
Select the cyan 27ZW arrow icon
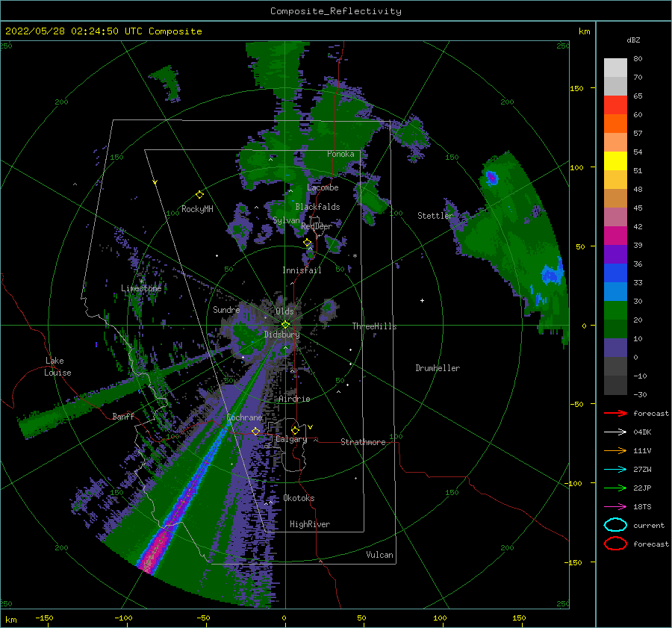(615, 470)
